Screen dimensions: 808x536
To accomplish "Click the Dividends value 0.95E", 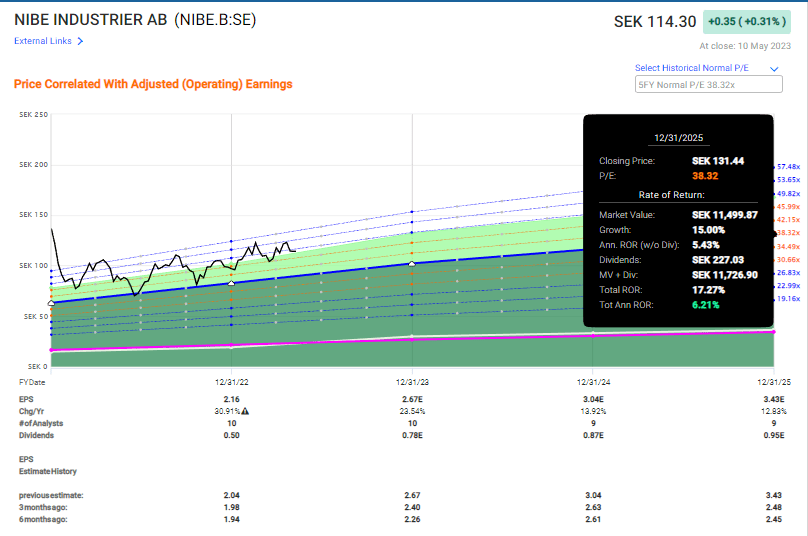I will (x=773, y=436).
